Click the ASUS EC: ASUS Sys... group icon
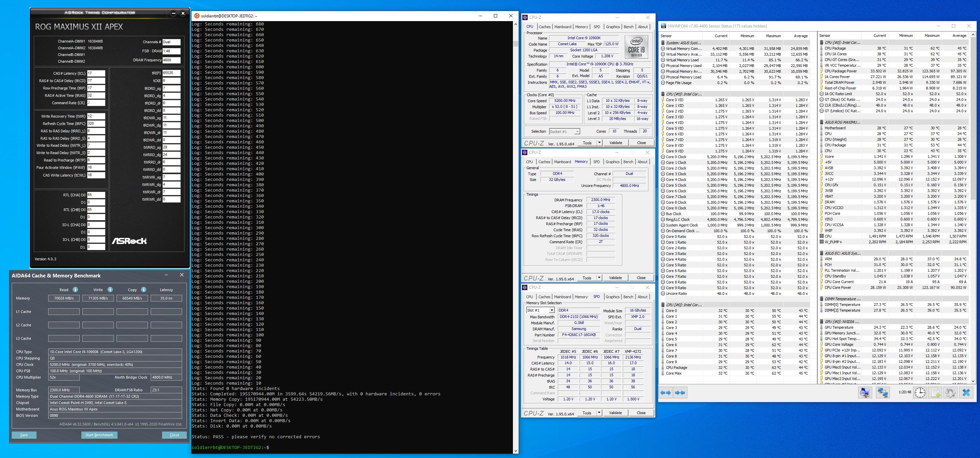980x458 pixels. tap(822, 253)
